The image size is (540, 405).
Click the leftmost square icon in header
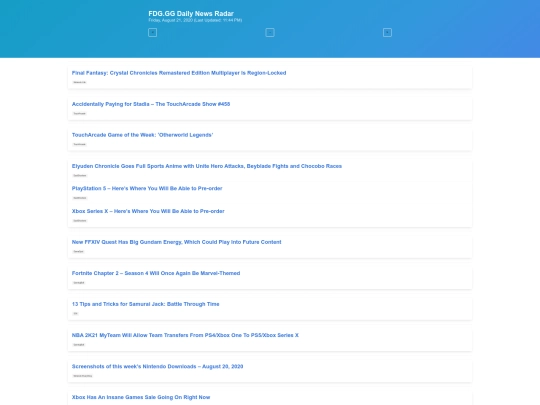[x=152, y=33]
